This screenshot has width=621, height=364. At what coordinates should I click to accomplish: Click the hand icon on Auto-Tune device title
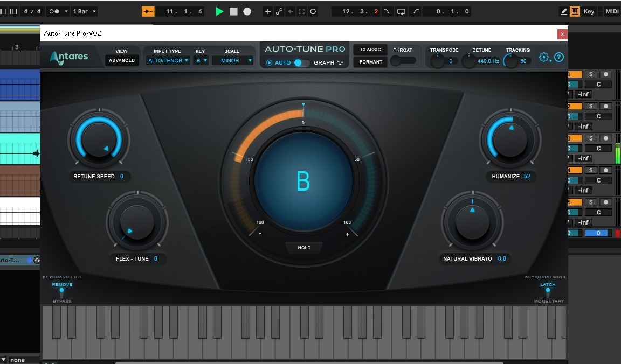(29, 260)
